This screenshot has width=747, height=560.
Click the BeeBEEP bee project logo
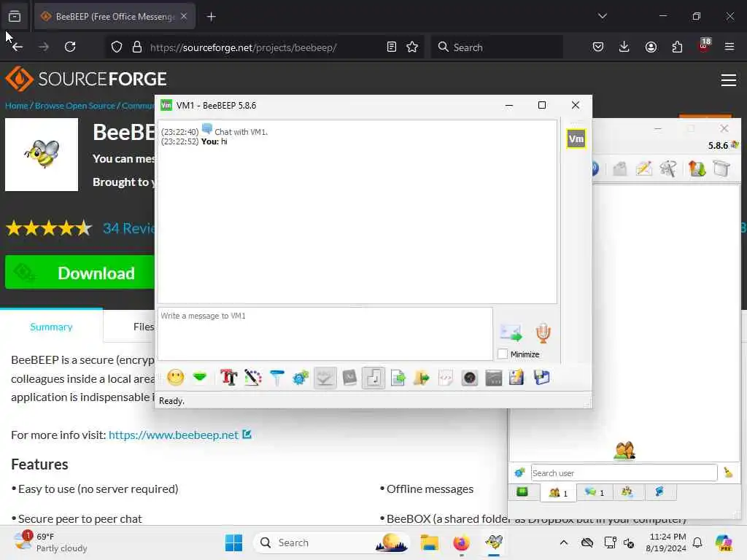coord(42,155)
